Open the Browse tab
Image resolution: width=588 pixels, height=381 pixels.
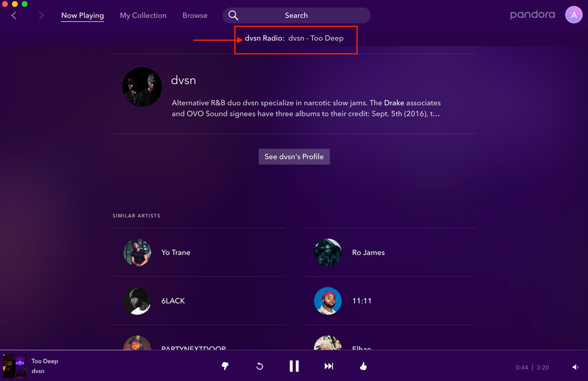pos(195,15)
